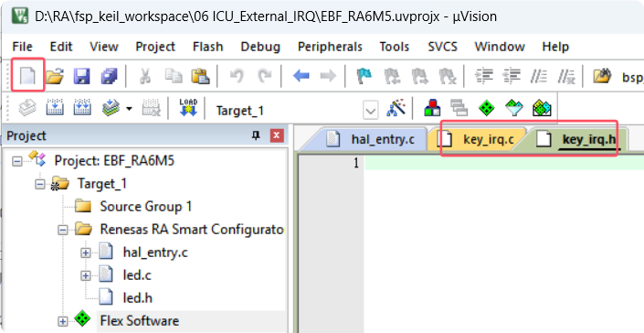Open the Manage Project Items icon
The height and width of the screenshot is (333, 644).
(x=432, y=108)
